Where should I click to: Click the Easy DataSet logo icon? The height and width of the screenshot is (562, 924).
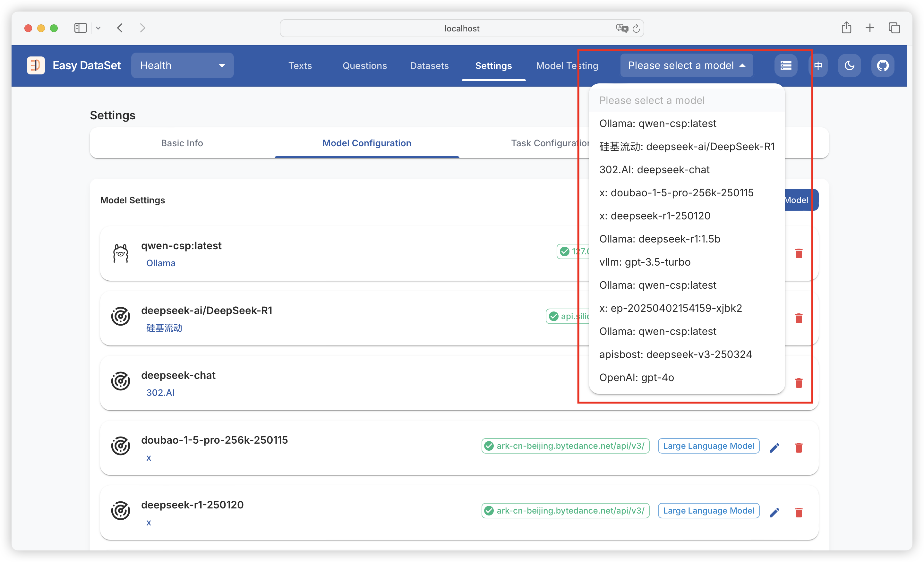click(36, 66)
